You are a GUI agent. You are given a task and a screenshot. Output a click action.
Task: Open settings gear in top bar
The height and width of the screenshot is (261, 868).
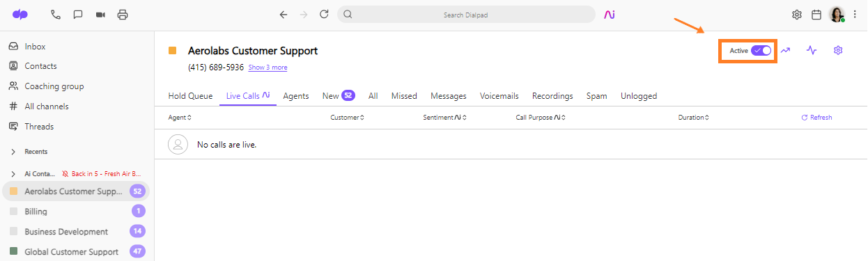[797, 14]
